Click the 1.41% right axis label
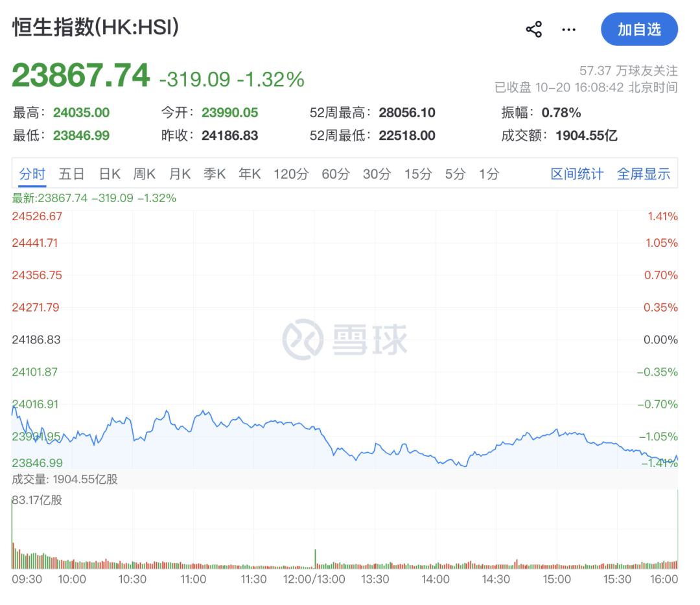 (663, 216)
